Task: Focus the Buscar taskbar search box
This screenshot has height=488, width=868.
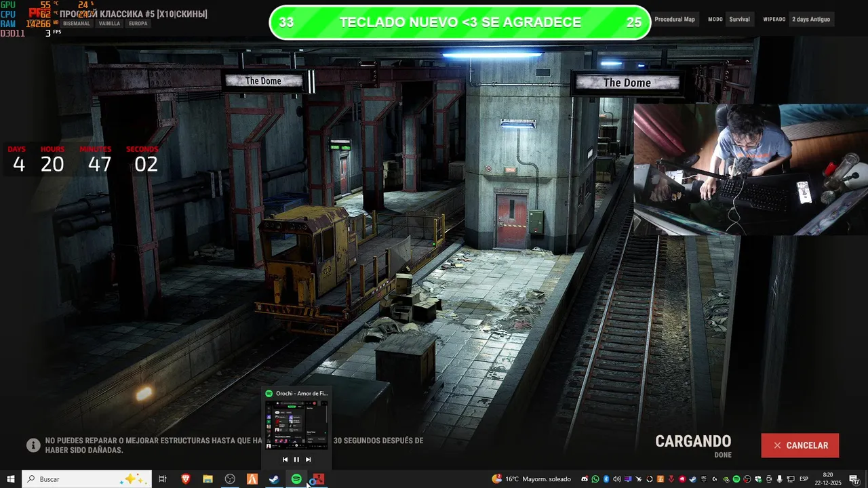Action: pos(86,479)
